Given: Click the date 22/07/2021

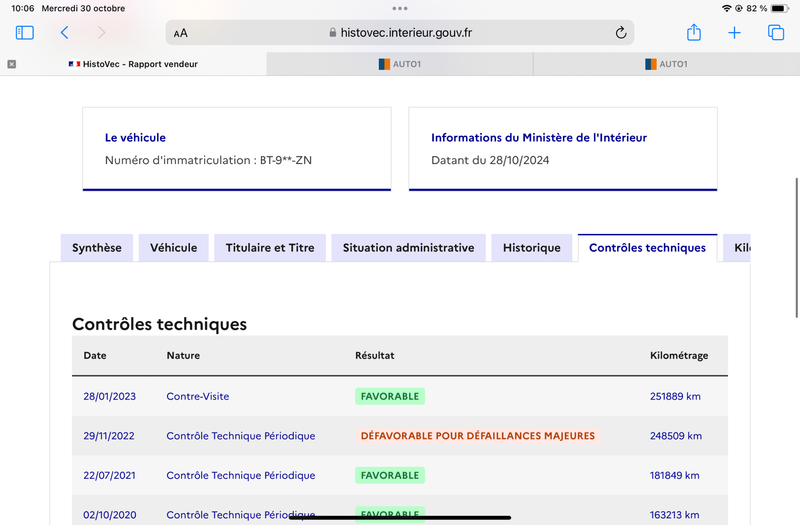Looking at the screenshot, I should pyautogui.click(x=109, y=475).
